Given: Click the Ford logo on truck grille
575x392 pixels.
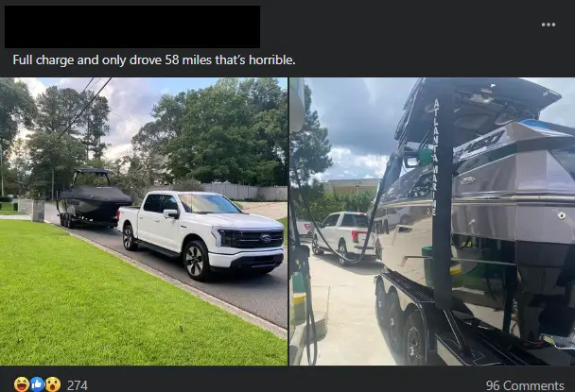Looking at the screenshot, I should pyautogui.click(x=266, y=238).
